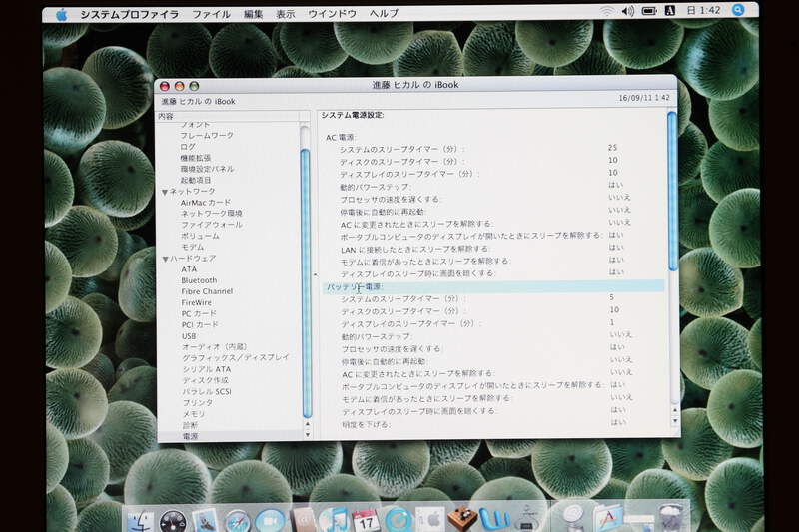Select ディスク作成 in the sidebar

pyautogui.click(x=206, y=381)
